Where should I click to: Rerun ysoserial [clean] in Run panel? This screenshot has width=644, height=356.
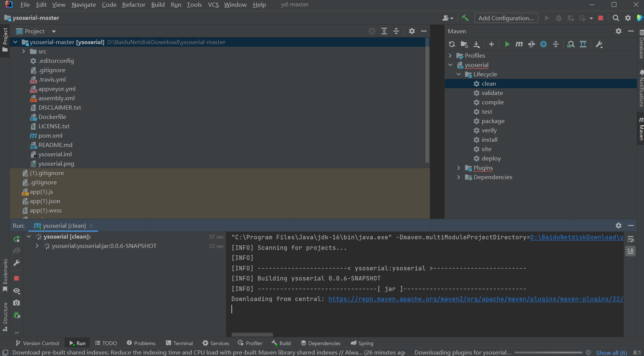coord(16,239)
